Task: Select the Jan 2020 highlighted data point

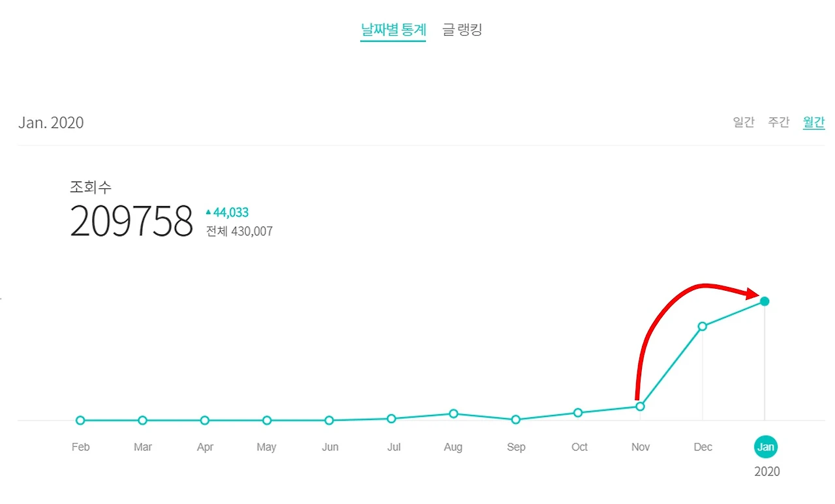Action: pyautogui.click(x=764, y=301)
